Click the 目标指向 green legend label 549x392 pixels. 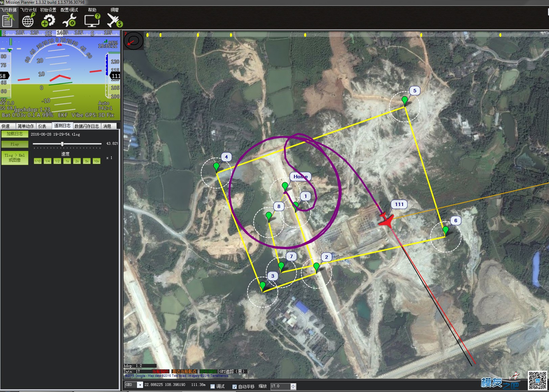point(208,371)
